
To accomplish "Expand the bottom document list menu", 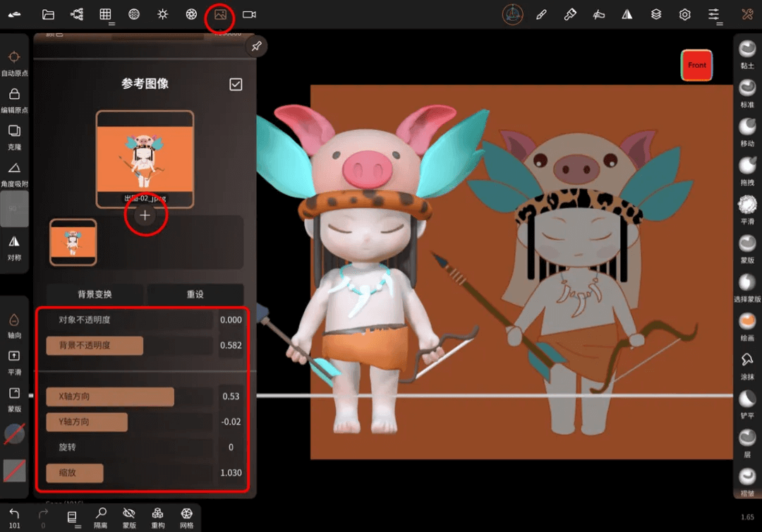I will (x=73, y=518).
